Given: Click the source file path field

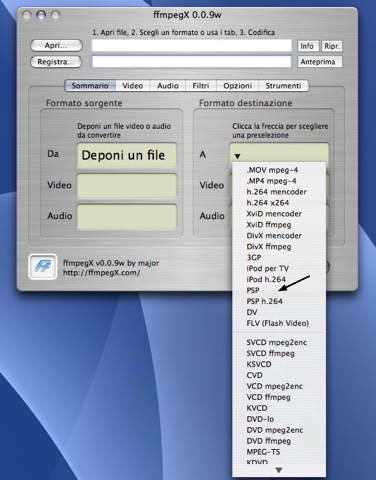Looking at the screenshot, I should pyautogui.click(x=192, y=46).
